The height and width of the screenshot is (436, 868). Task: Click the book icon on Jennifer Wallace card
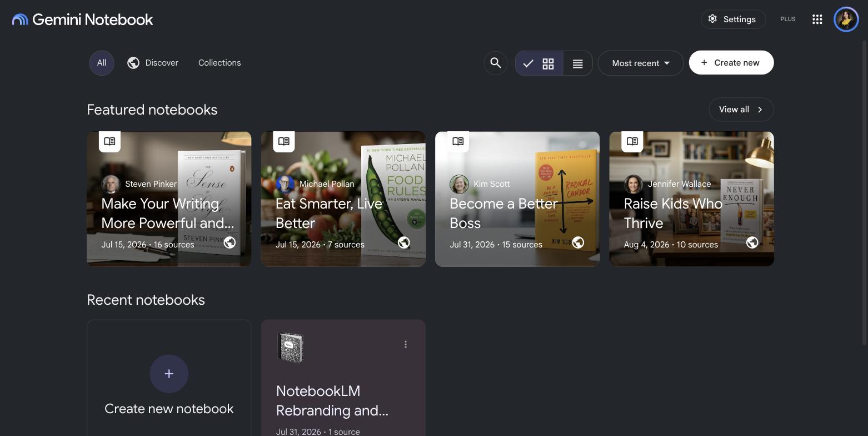coord(632,141)
